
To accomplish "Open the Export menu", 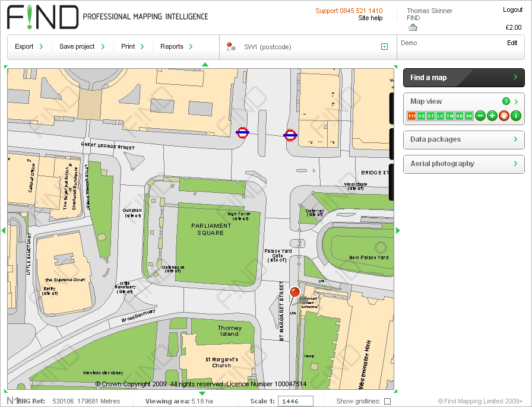I will [25, 46].
